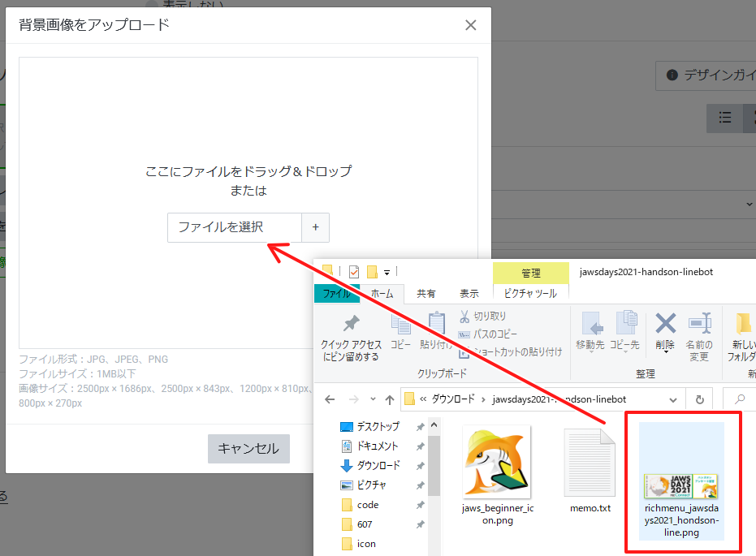Open recent locations dropdown chevron
Image resolution: width=756 pixels, height=556 pixels.
373,399
